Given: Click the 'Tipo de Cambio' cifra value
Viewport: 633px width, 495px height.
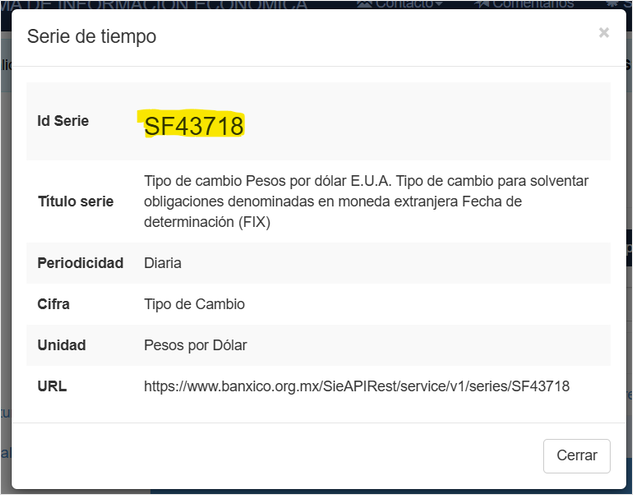Looking at the screenshot, I should pyautogui.click(x=194, y=304).
